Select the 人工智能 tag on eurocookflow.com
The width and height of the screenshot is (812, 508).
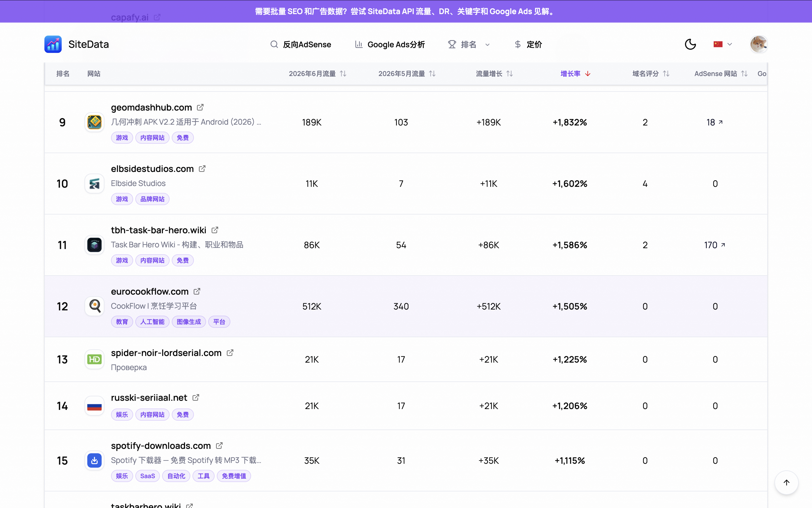[x=152, y=321]
